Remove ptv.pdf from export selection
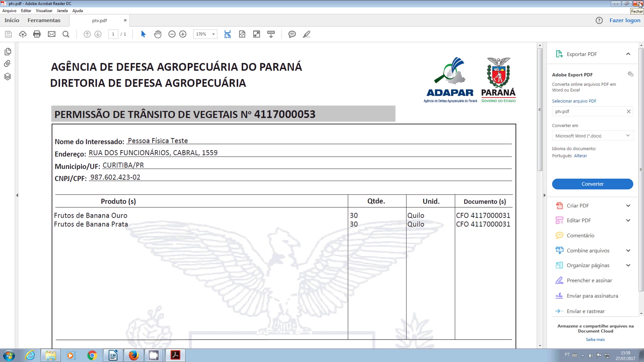644x362 pixels. click(628, 111)
